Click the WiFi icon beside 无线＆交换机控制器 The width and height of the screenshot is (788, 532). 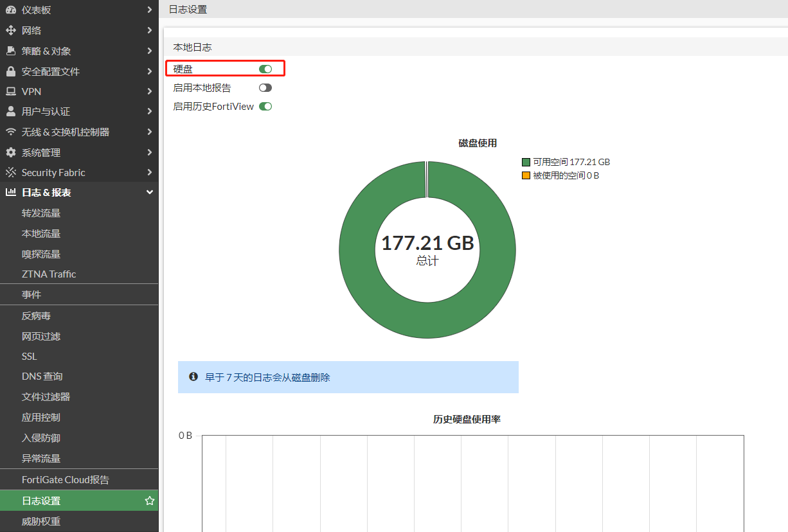[x=10, y=132]
